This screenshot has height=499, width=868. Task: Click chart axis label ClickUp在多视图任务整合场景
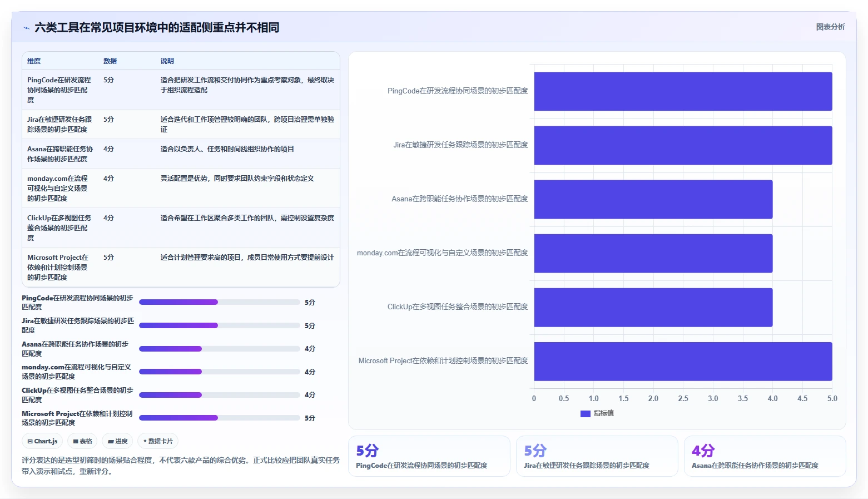[x=458, y=307]
